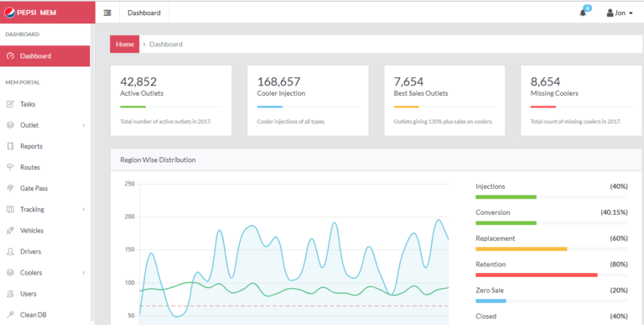Click the Conversion progress bar
Screen dimensions: 644x325
pos(506,223)
